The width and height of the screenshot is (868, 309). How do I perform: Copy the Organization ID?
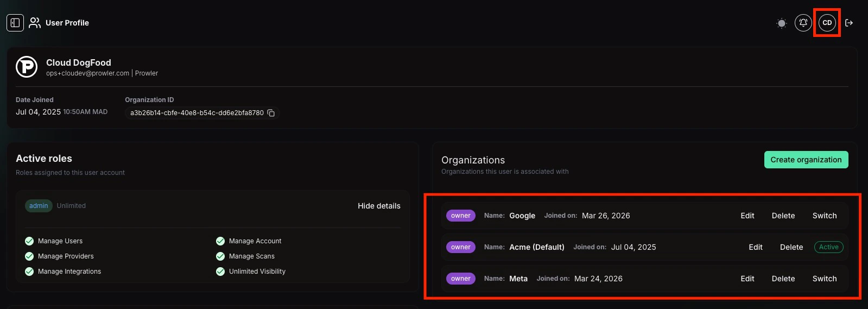tap(271, 113)
